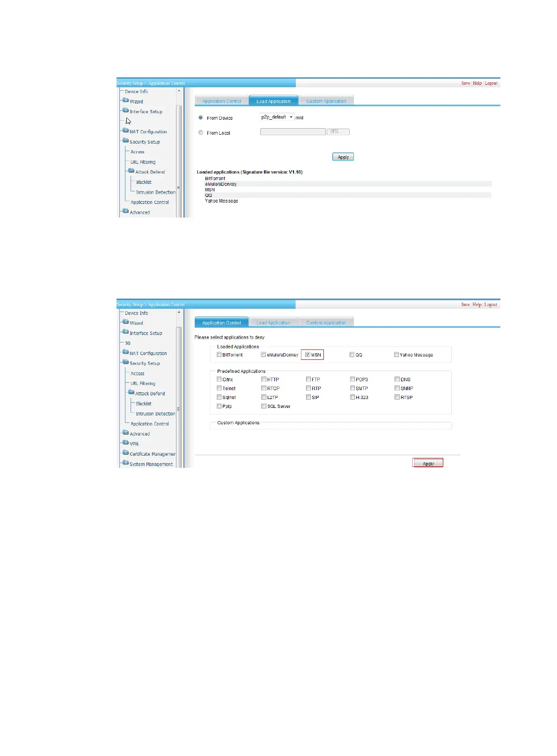The image size is (557, 756).
Task: Click Security Setup folder icon in upper screenshot
Action: pos(125,140)
